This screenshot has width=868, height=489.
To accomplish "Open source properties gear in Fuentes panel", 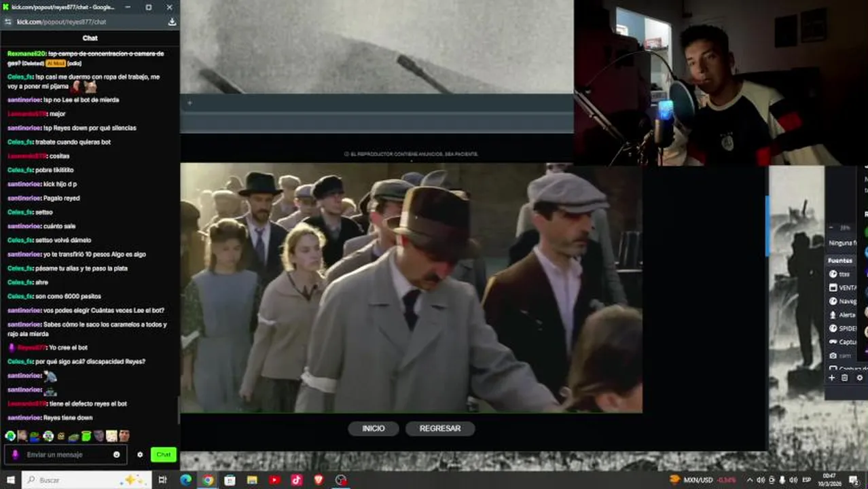I will [x=860, y=378].
